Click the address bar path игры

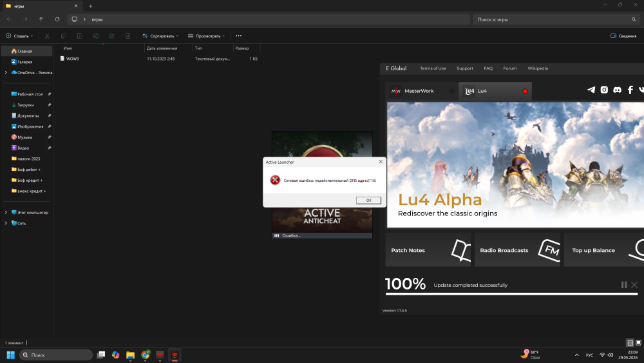pyautogui.click(x=97, y=19)
